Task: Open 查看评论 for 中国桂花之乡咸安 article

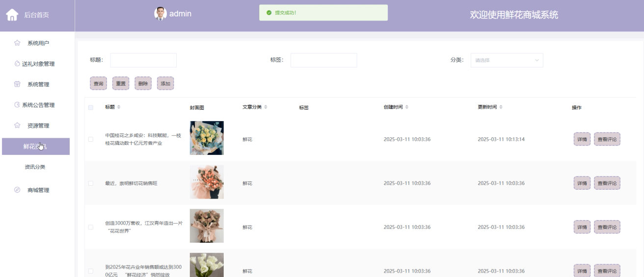Action: (x=607, y=139)
